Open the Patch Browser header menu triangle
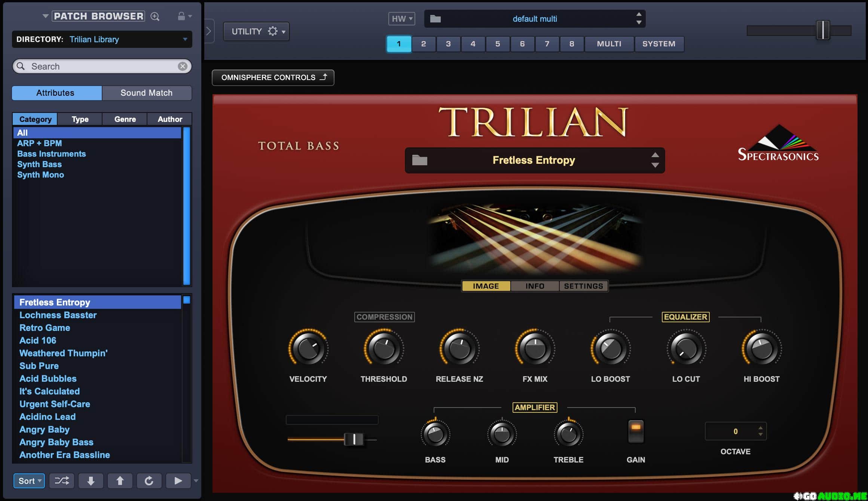Viewport: 868px width, 501px height. [x=45, y=16]
